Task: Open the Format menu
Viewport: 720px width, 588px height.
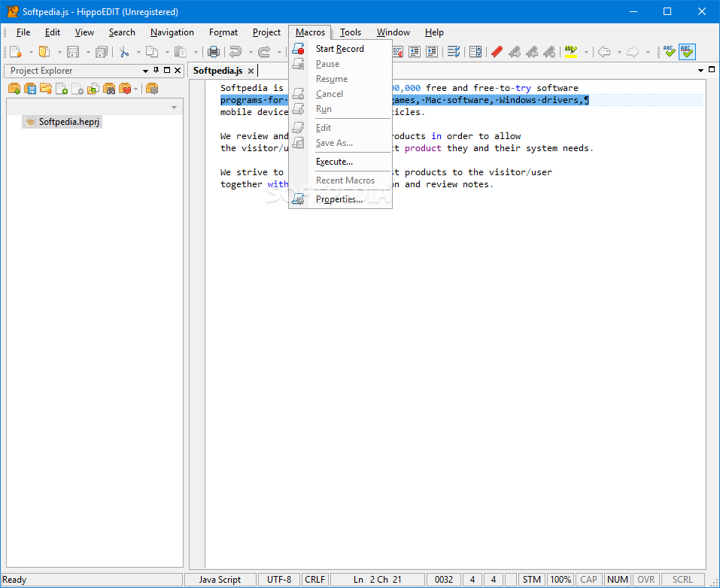Action: (x=223, y=32)
